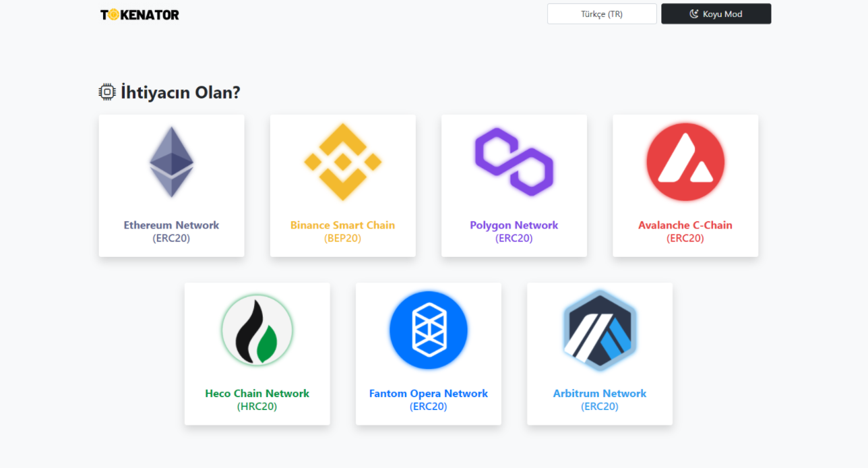This screenshot has width=868, height=468.
Task: Click the Ethereum diamond logo
Action: pyautogui.click(x=171, y=162)
